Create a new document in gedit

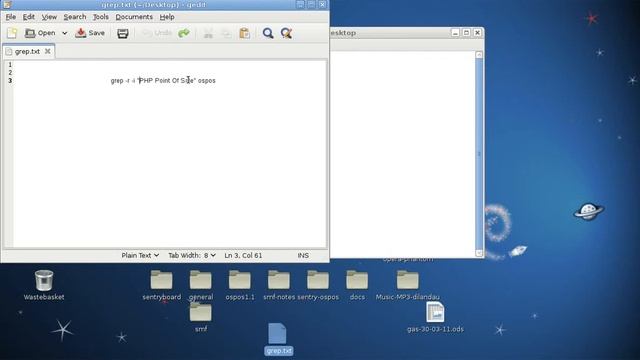tap(12, 33)
